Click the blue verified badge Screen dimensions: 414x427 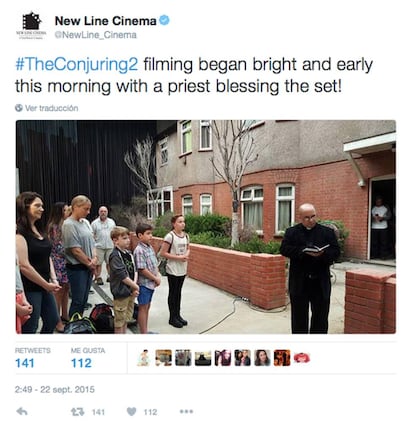164,20
